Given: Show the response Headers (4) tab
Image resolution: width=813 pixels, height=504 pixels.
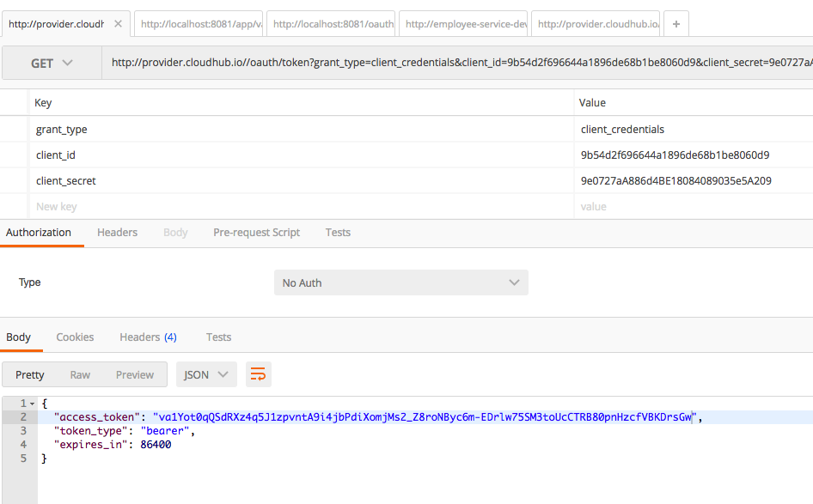Looking at the screenshot, I should (x=148, y=337).
